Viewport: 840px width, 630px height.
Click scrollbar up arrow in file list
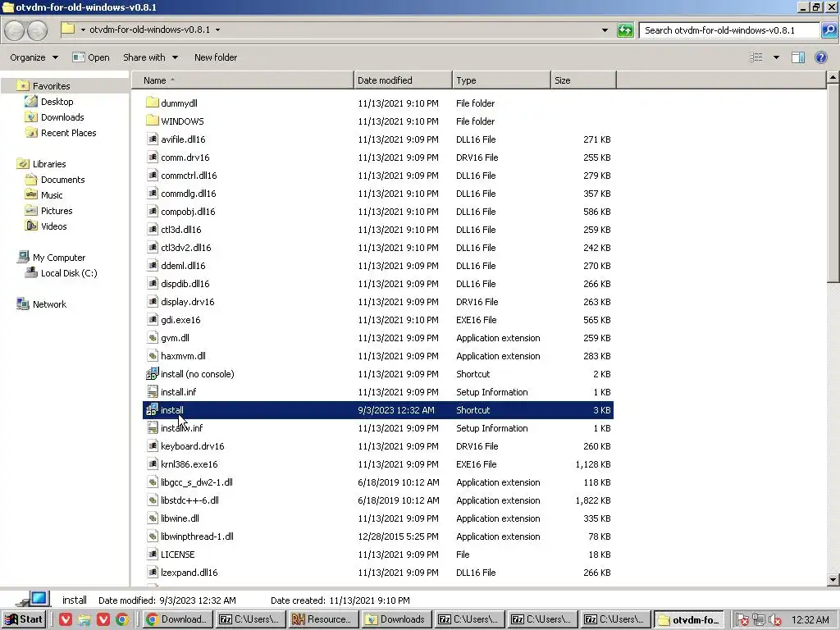tap(833, 78)
